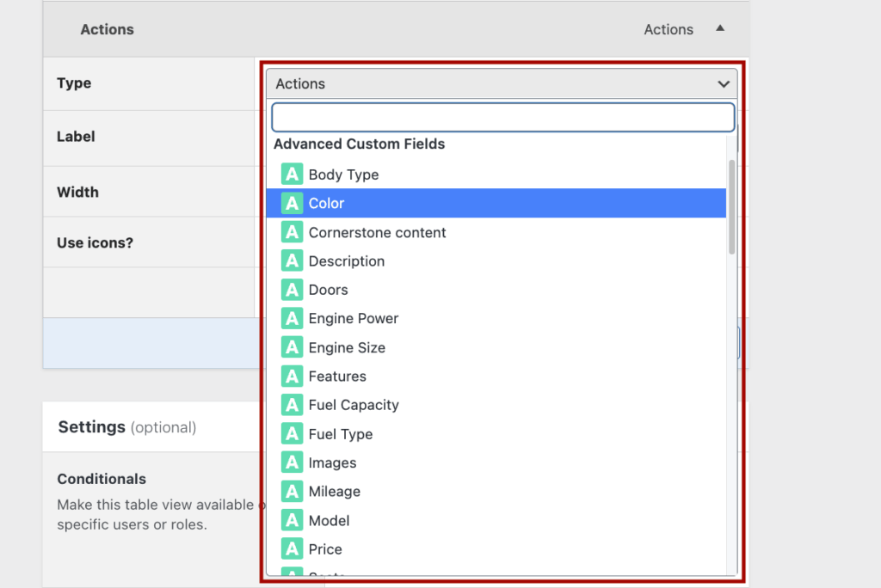Click inside the dropdown search field
The width and height of the screenshot is (881, 588).
coord(502,117)
